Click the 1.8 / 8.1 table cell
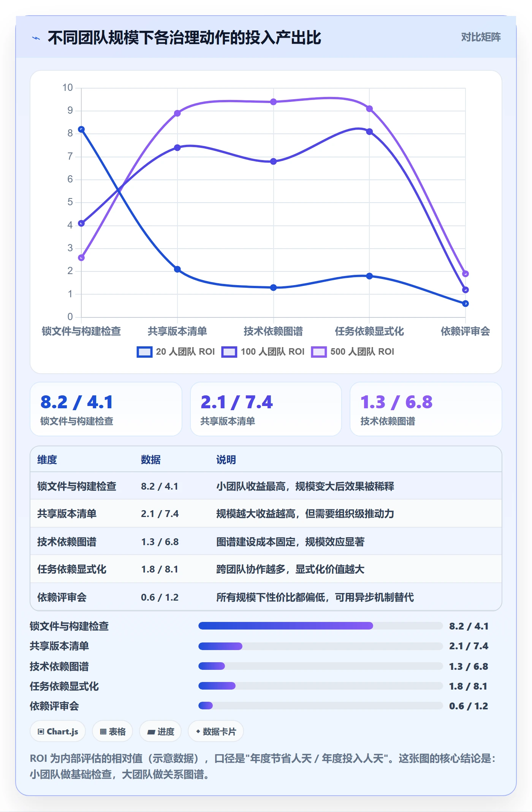Screen dimensions: 532x812 click(x=160, y=569)
